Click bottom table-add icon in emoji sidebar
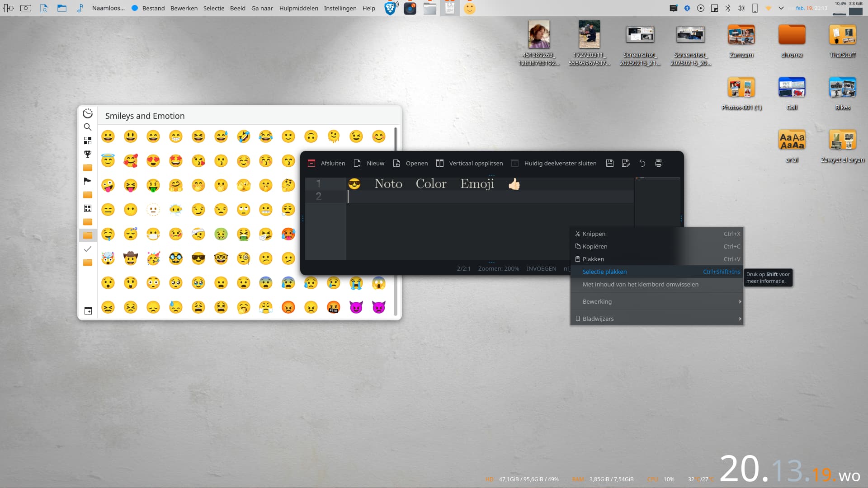The image size is (868, 488). [88, 311]
